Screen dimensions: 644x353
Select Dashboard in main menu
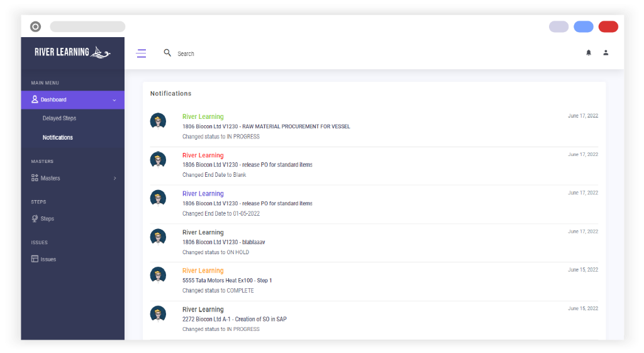tap(73, 100)
